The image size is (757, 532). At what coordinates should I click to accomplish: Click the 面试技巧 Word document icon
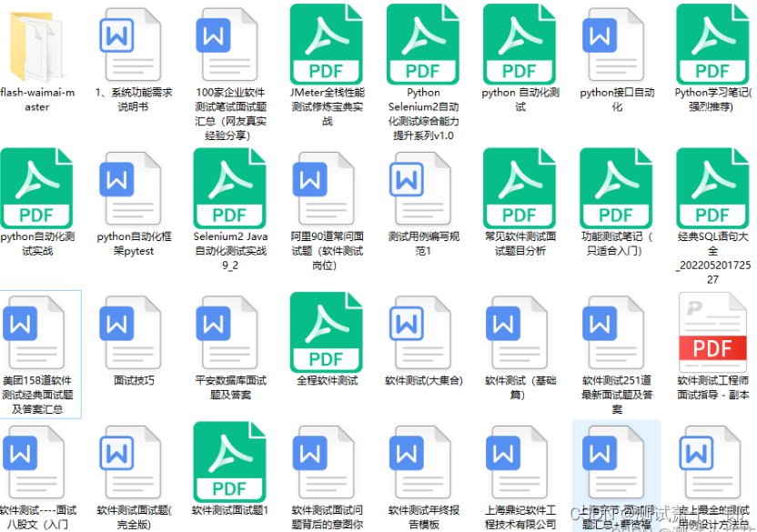coord(130,333)
